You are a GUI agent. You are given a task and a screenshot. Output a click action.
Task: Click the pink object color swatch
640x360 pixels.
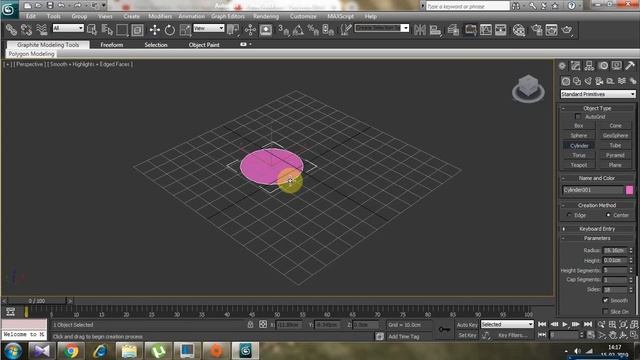pyautogui.click(x=629, y=190)
